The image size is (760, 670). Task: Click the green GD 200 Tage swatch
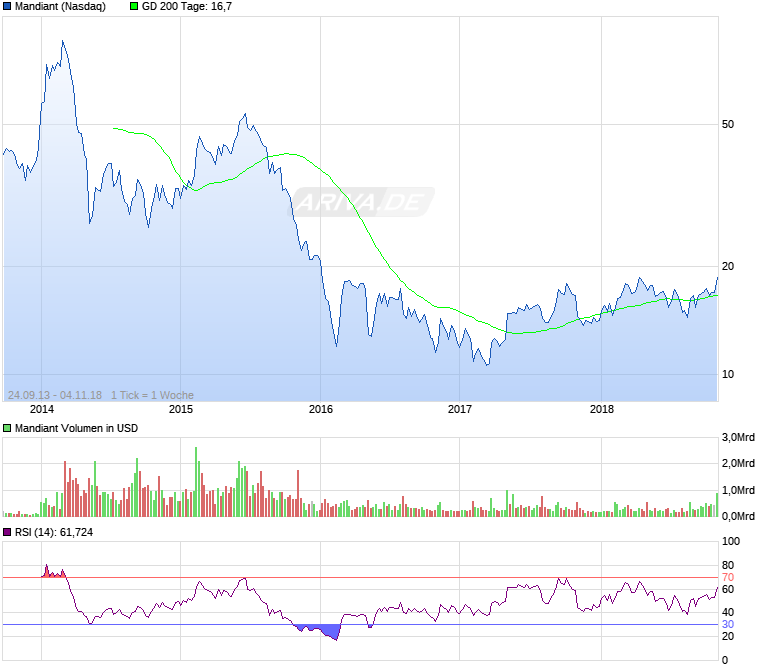pos(134,6)
